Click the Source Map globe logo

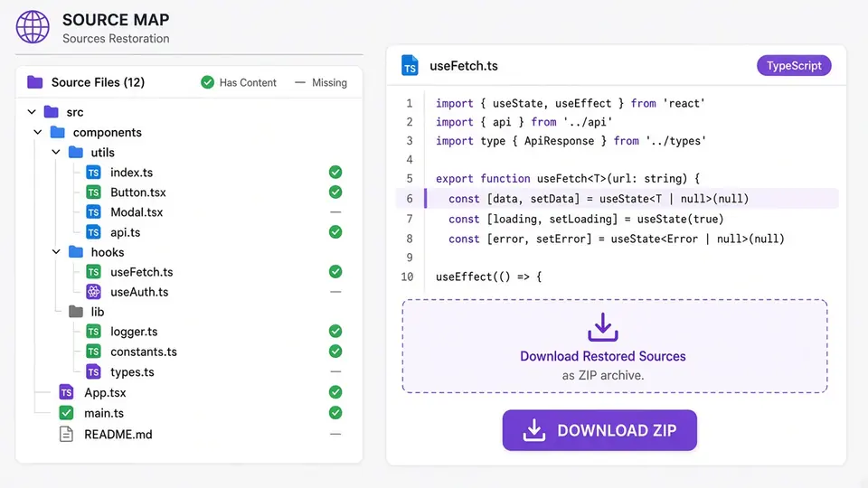pyautogui.click(x=33, y=26)
